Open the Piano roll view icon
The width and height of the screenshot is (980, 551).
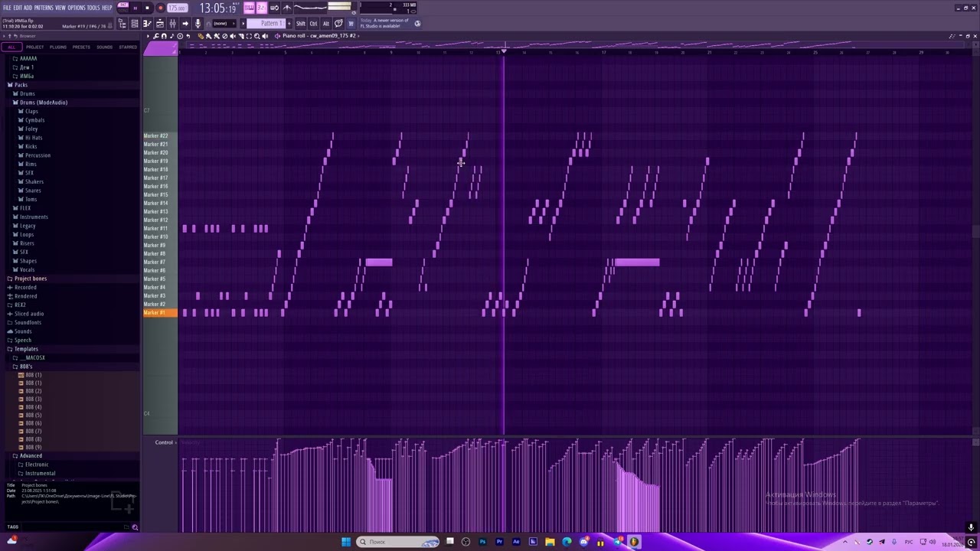pyautogui.click(x=147, y=24)
